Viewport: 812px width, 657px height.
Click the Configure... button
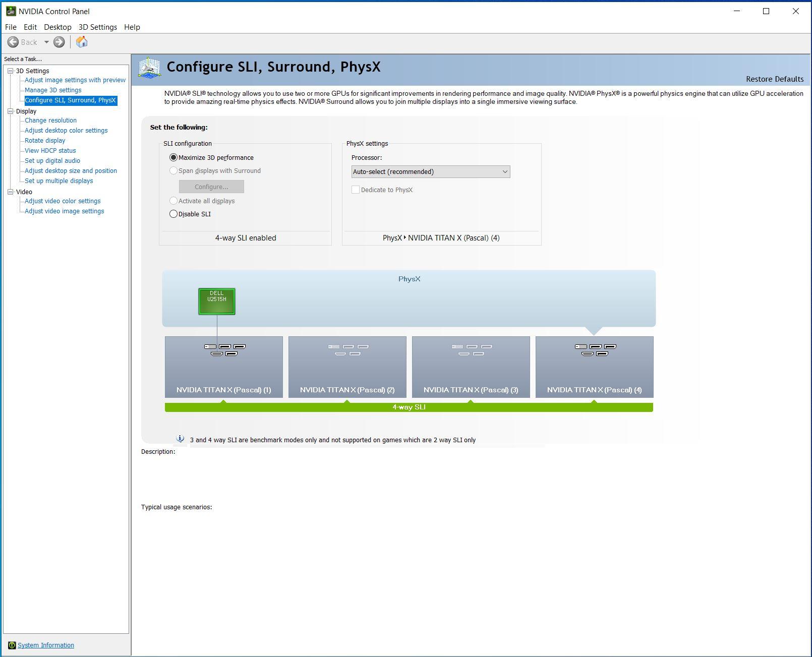click(211, 187)
